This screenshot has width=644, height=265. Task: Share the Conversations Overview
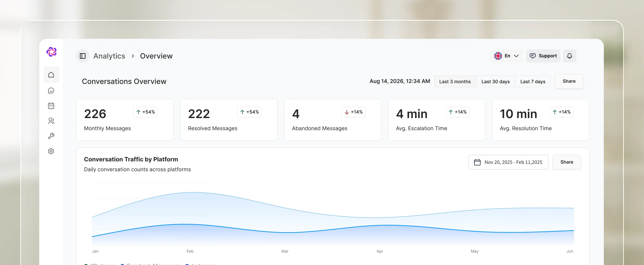pyautogui.click(x=569, y=81)
